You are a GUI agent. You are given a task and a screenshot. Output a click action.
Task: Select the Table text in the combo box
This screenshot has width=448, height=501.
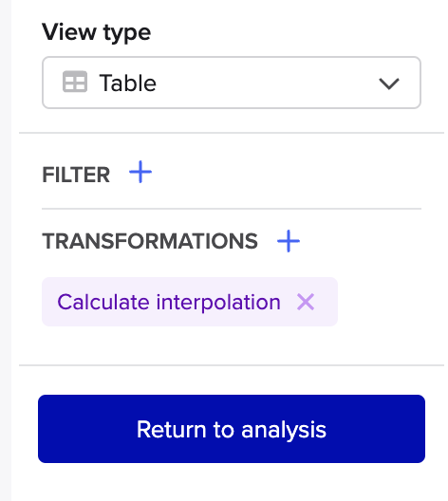[x=127, y=83]
